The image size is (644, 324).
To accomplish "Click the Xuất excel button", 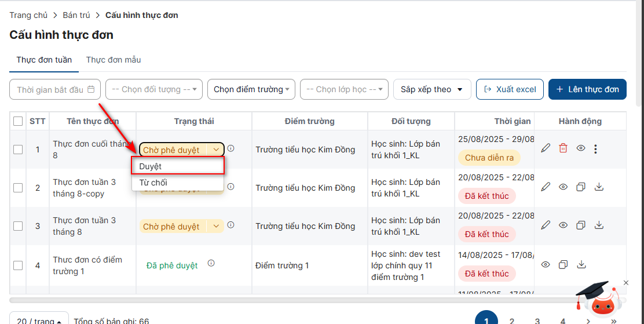I will (x=510, y=89).
